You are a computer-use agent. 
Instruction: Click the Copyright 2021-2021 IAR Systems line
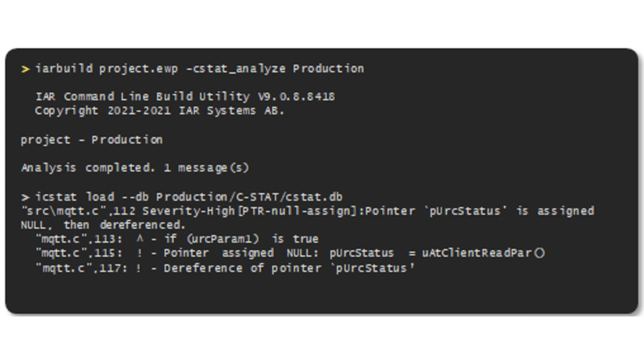[x=159, y=111]
